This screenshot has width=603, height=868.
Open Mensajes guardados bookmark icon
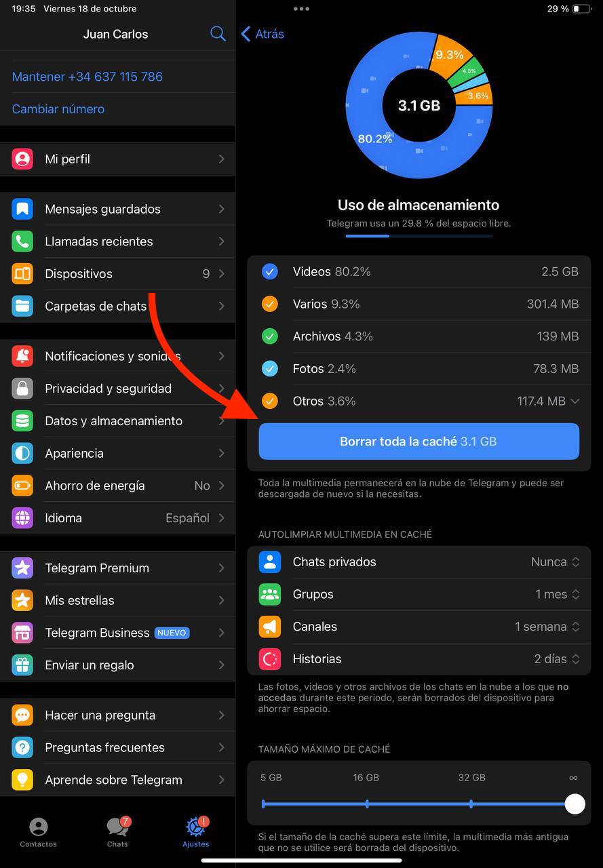[22, 209]
